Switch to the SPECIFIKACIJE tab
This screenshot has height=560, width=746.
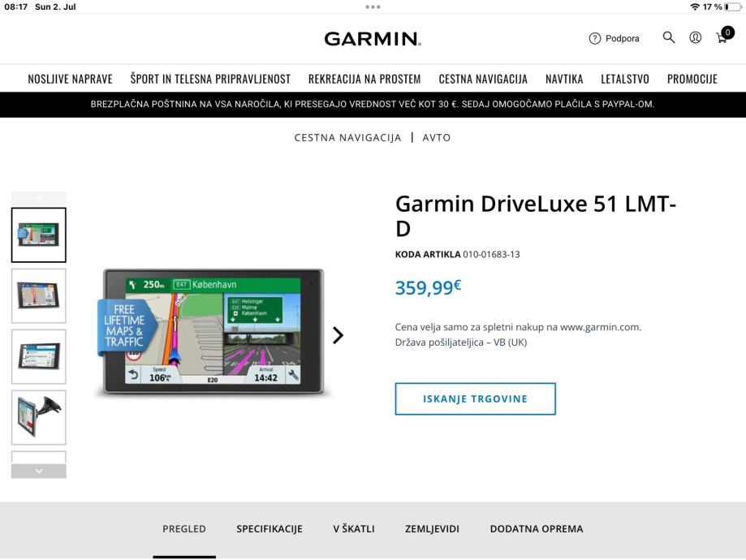pyautogui.click(x=270, y=529)
